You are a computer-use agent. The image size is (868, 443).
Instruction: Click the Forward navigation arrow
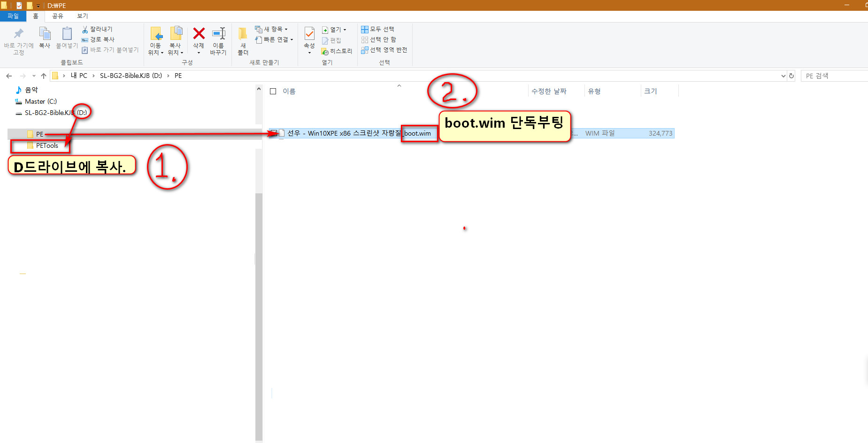tap(23, 76)
